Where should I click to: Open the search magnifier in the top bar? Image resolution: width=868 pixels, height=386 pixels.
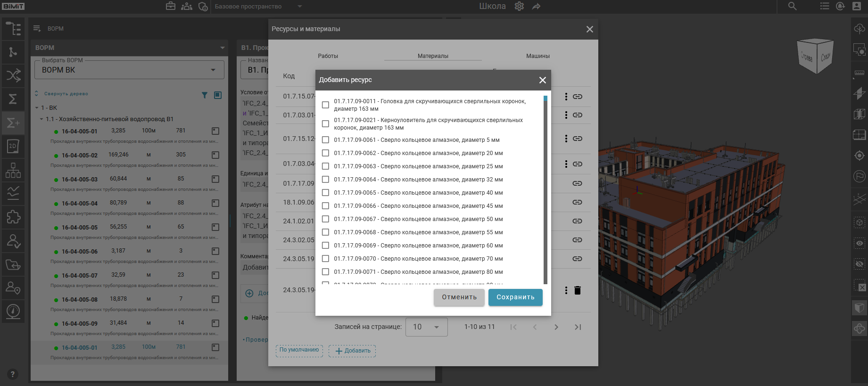pos(792,7)
